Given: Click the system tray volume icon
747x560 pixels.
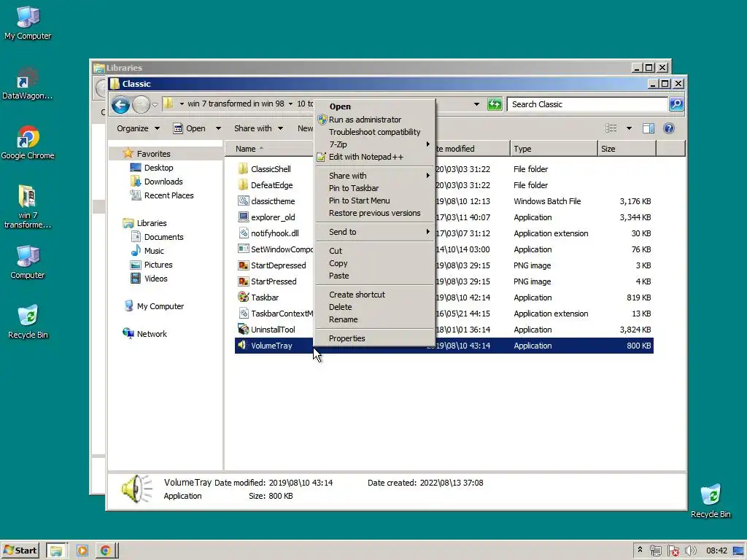Looking at the screenshot, I should pos(690,551).
